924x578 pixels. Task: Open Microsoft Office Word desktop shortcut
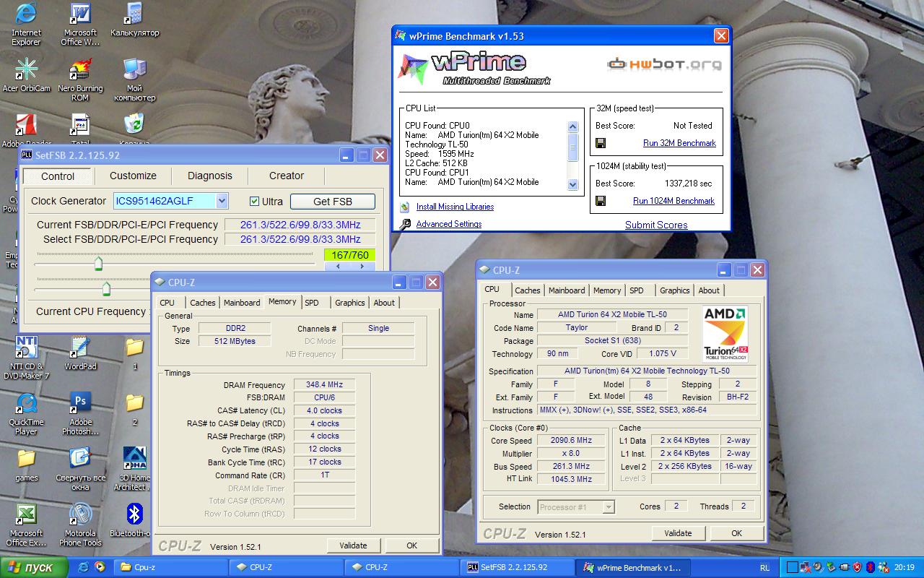tap(80, 23)
